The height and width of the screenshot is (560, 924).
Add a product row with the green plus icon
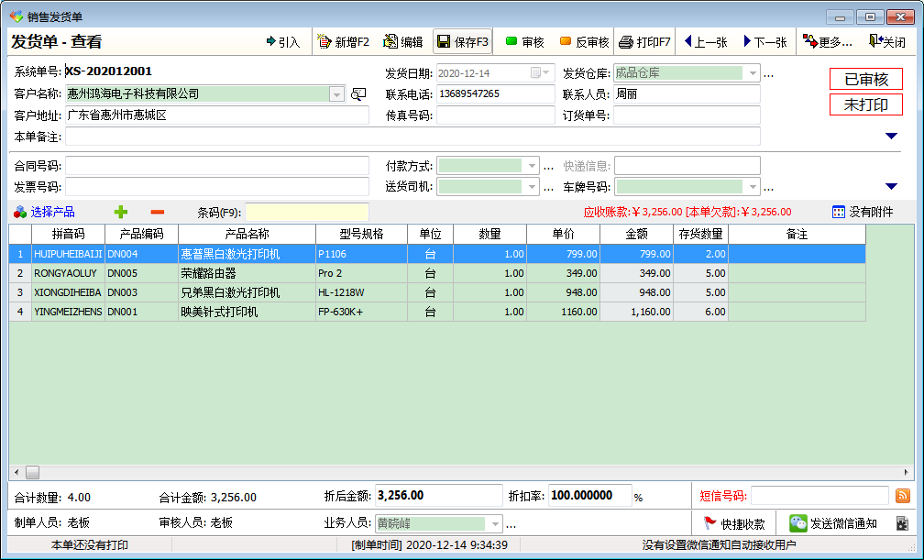click(x=120, y=212)
